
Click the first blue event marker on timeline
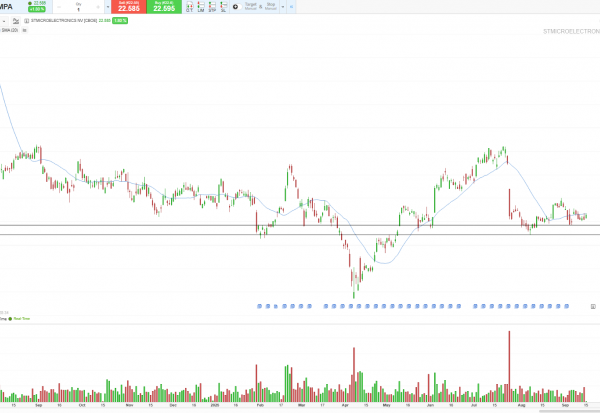coord(259,306)
